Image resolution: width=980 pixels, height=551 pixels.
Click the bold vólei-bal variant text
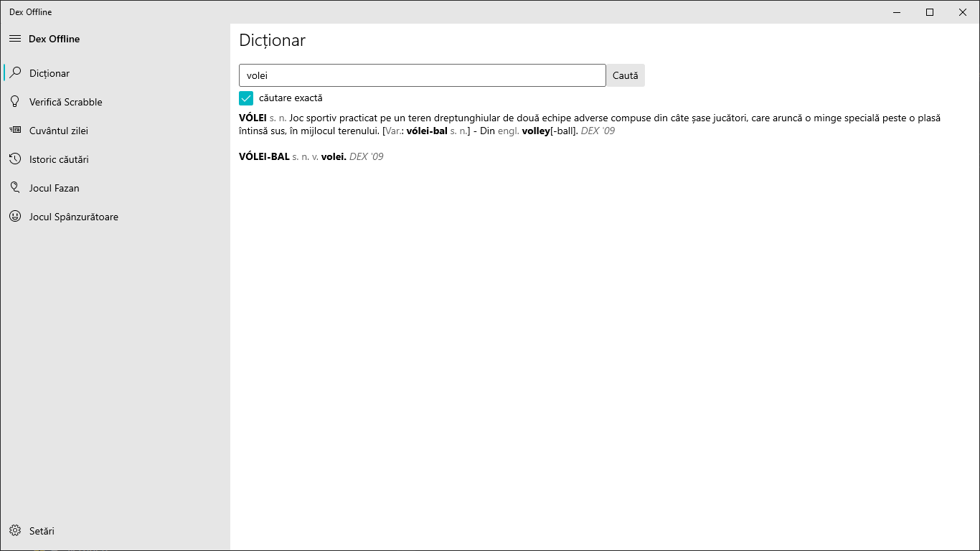pyautogui.click(x=427, y=131)
